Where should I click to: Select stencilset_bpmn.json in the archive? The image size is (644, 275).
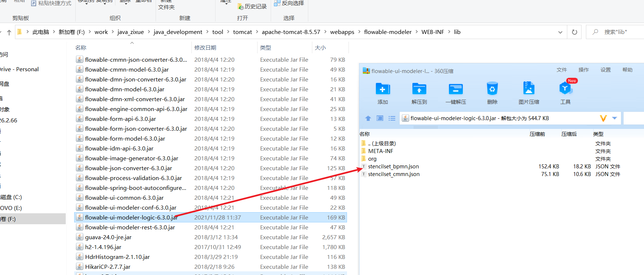click(393, 167)
